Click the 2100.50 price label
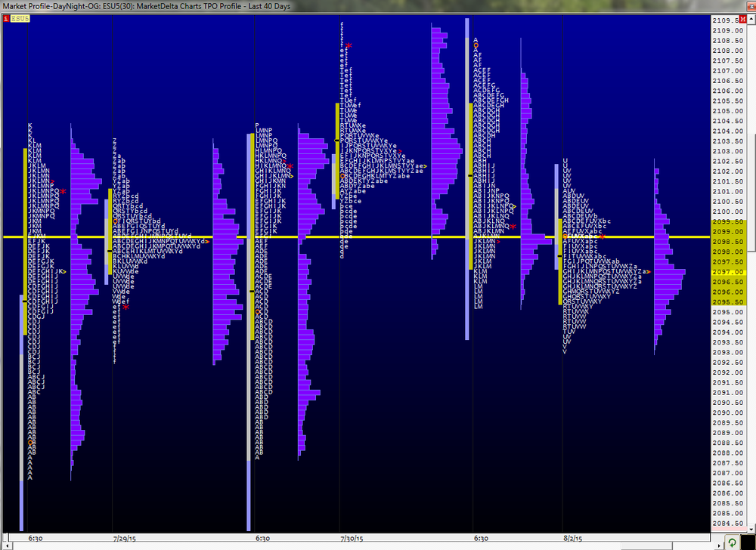 click(728, 201)
